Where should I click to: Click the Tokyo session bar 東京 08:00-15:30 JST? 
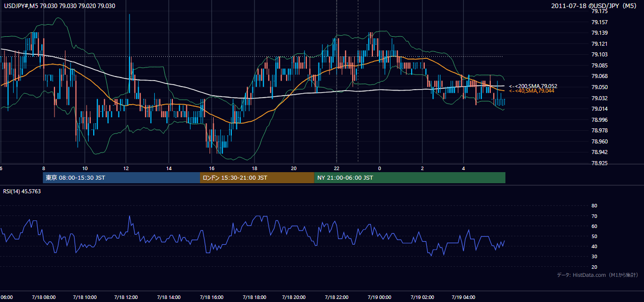(x=121, y=178)
